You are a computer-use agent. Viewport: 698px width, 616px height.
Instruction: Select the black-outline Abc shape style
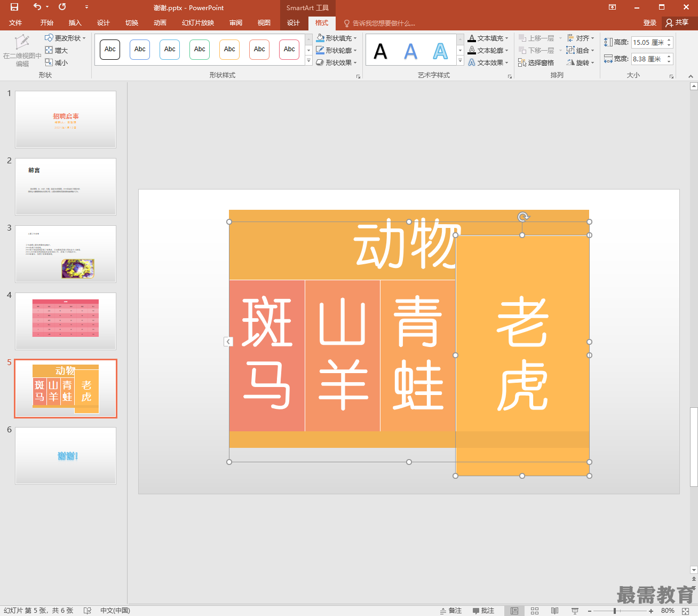click(x=110, y=49)
